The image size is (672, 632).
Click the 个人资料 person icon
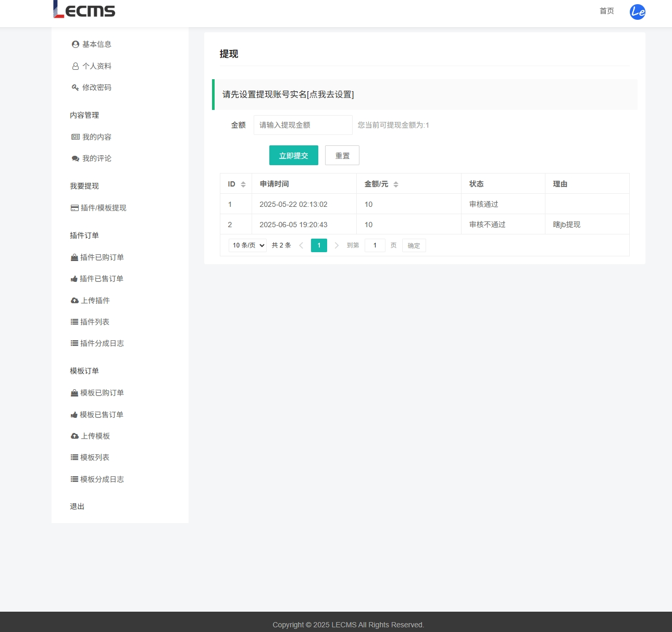(x=76, y=66)
